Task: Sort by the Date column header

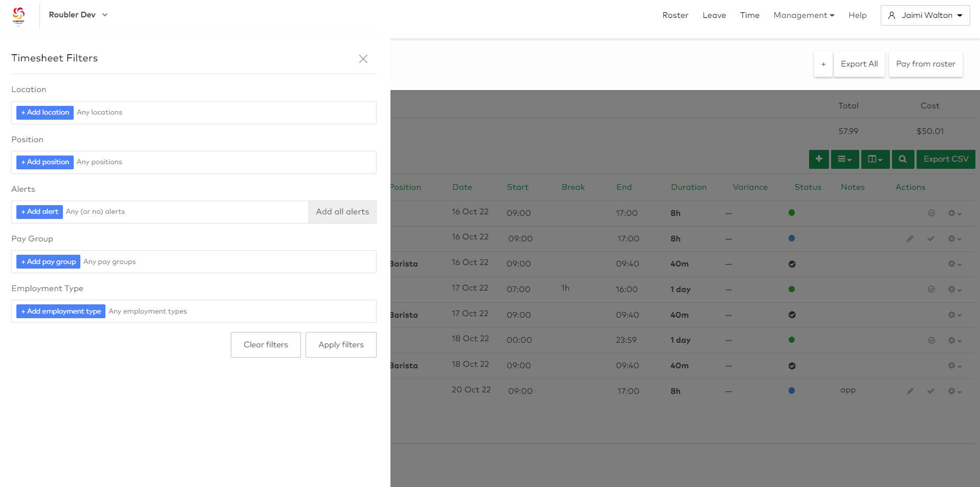Action: [x=462, y=187]
